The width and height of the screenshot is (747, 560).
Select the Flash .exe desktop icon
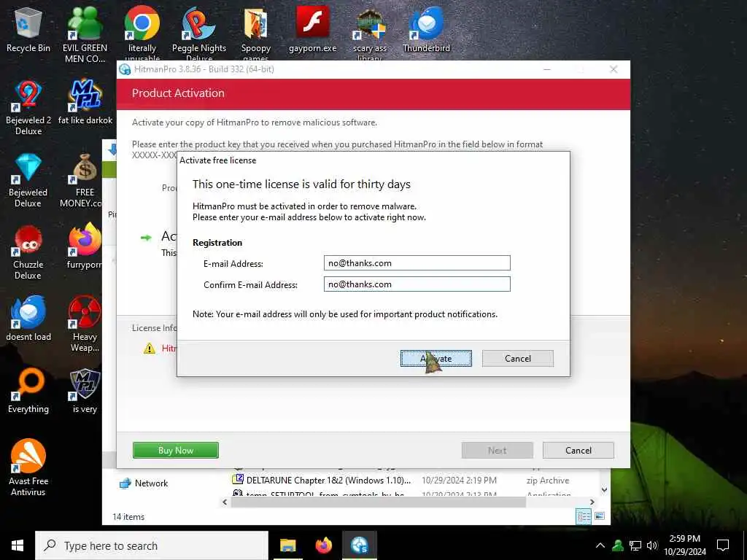(312, 29)
